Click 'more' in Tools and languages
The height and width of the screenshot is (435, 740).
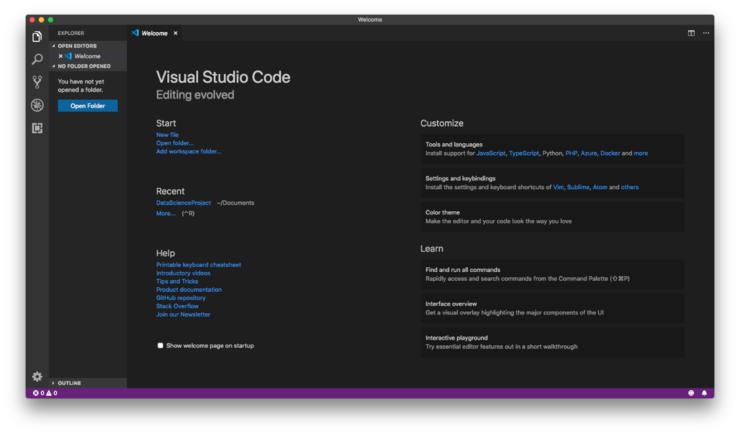point(640,153)
